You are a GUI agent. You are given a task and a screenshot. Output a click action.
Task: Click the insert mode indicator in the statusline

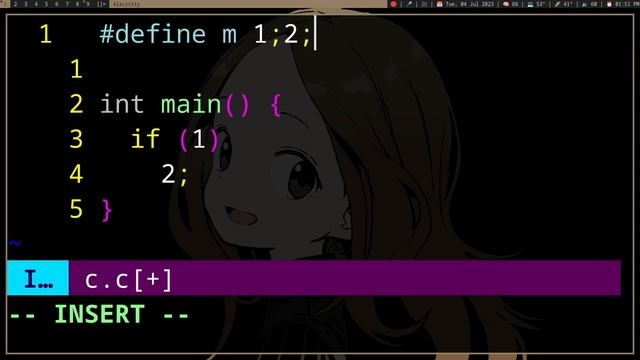tap(38, 278)
